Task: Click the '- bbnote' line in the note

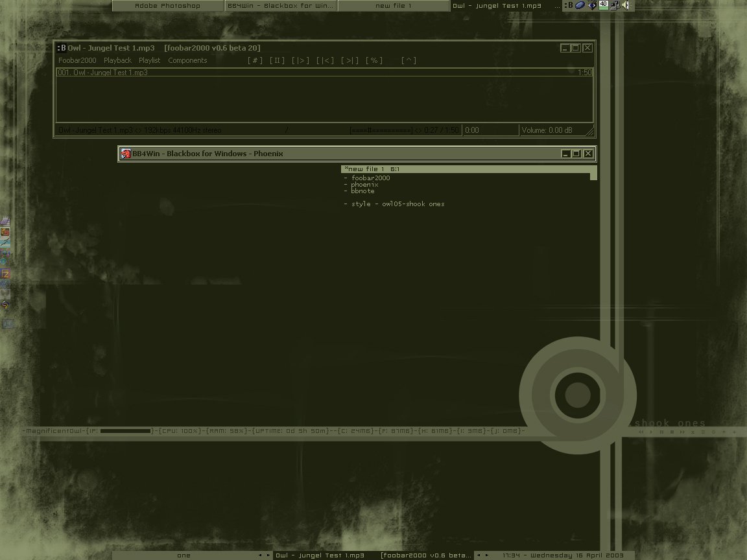Action: pyautogui.click(x=359, y=191)
